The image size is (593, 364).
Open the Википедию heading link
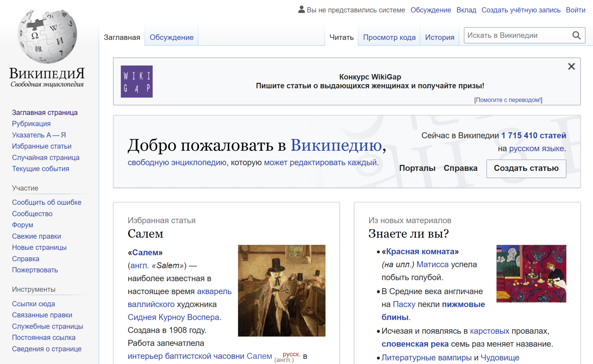336,145
